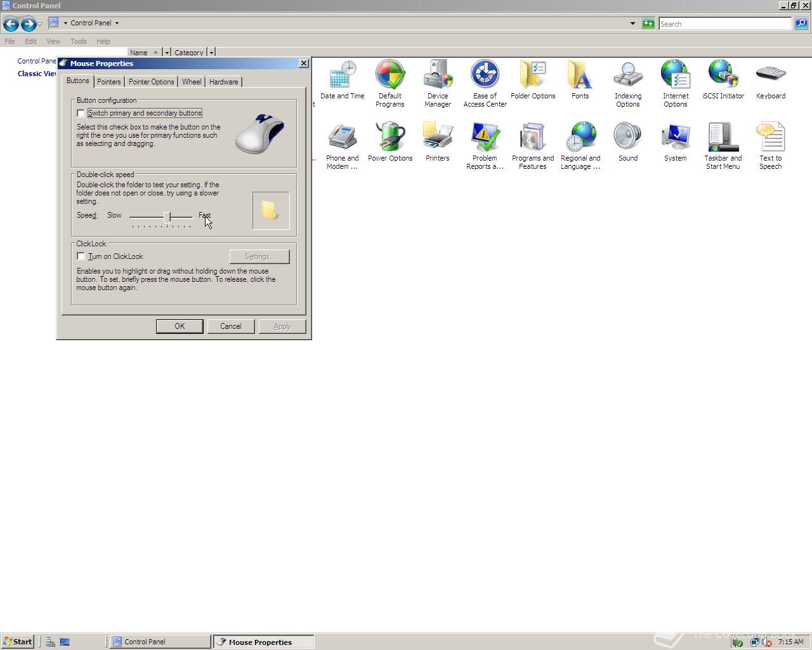Open the File menu
The width and height of the screenshot is (812, 650).
pyautogui.click(x=10, y=41)
